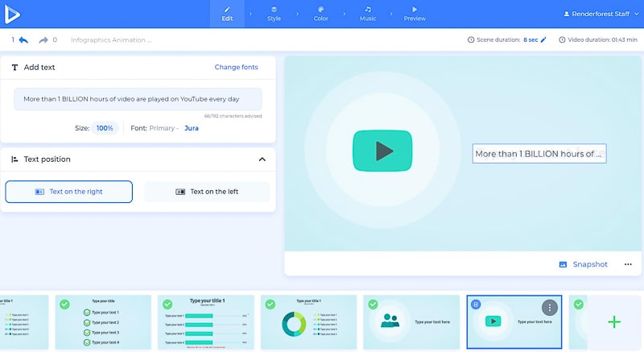Select the bar chart scene thumbnail
644x352 pixels.
click(206, 322)
